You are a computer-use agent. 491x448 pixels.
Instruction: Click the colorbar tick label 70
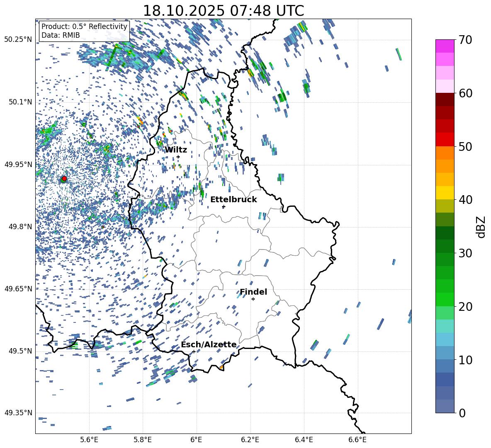[x=465, y=40]
